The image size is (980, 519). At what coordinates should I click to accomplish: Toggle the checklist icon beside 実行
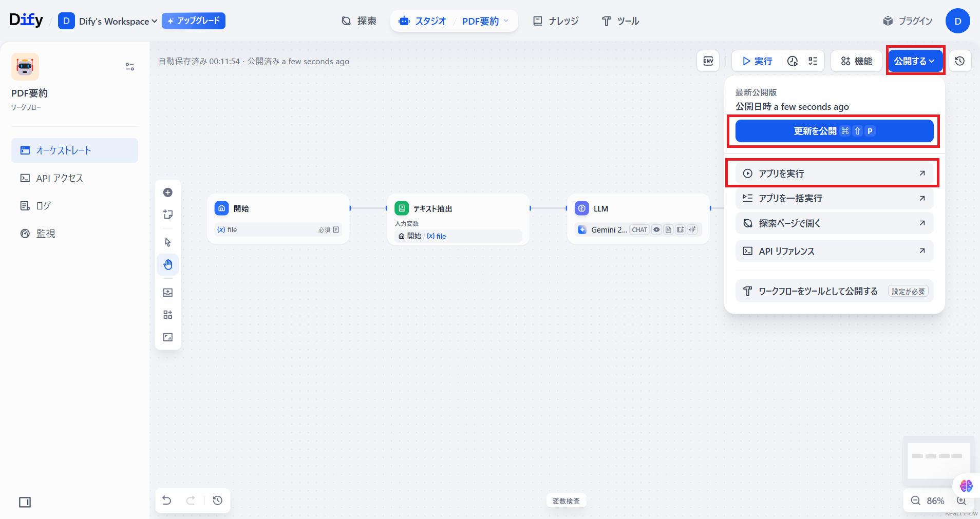[x=813, y=61]
